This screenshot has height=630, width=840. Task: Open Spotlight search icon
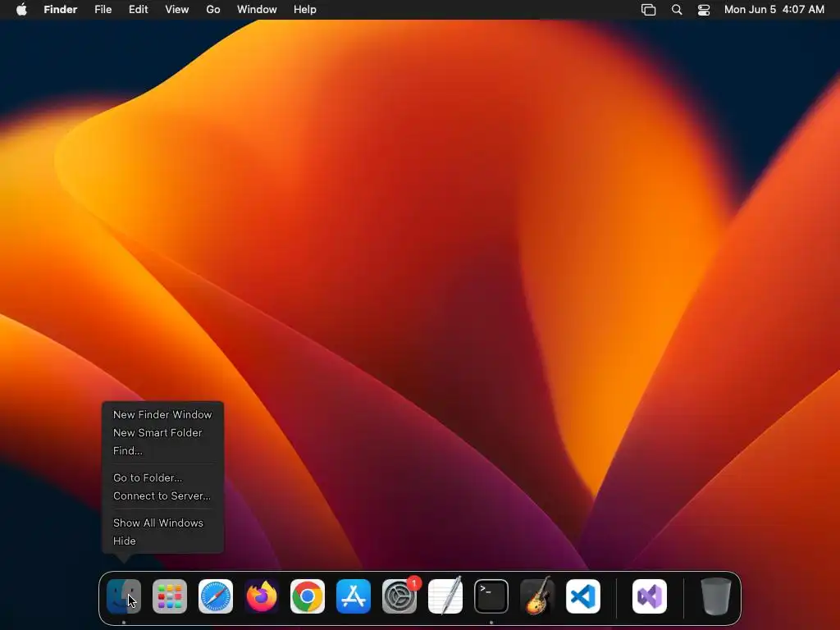point(677,10)
